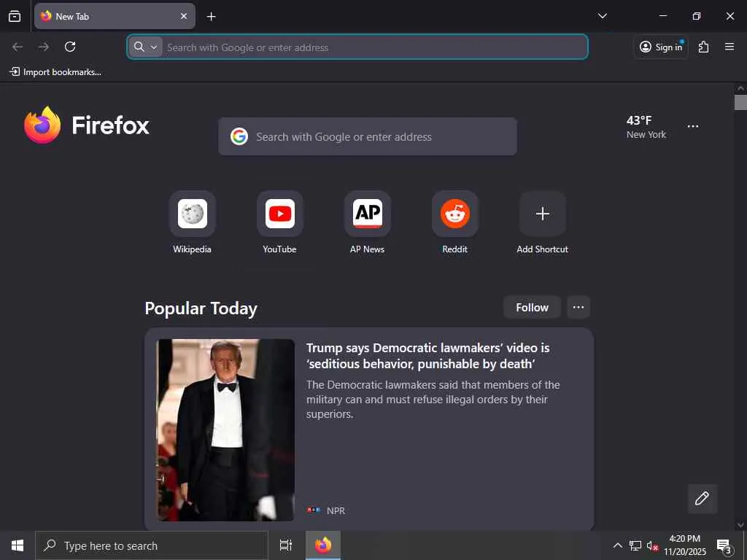Viewport: 747px width, 560px height.
Task: Click the page scrollbar thumb
Action: click(740, 102)
